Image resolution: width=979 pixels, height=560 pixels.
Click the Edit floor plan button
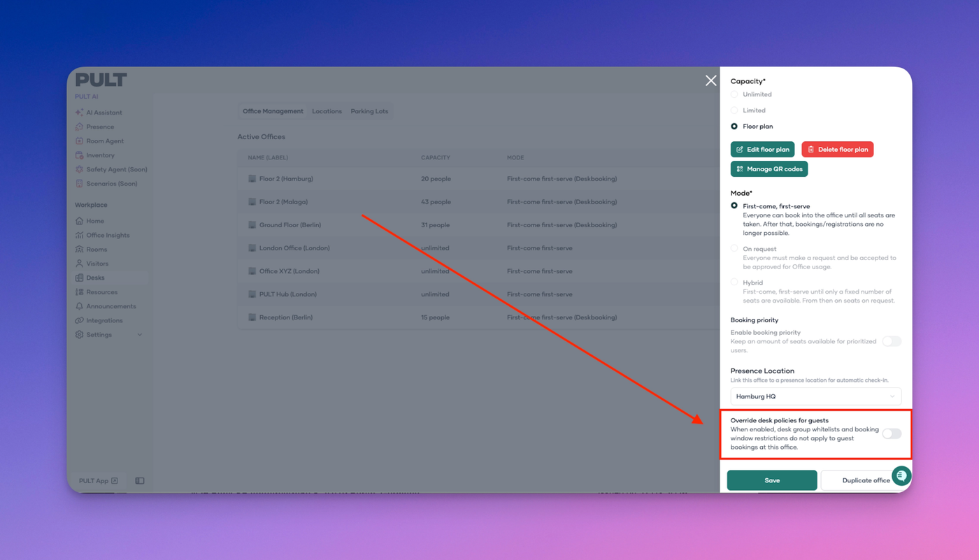pyautogui.click(x=762, y=150)
